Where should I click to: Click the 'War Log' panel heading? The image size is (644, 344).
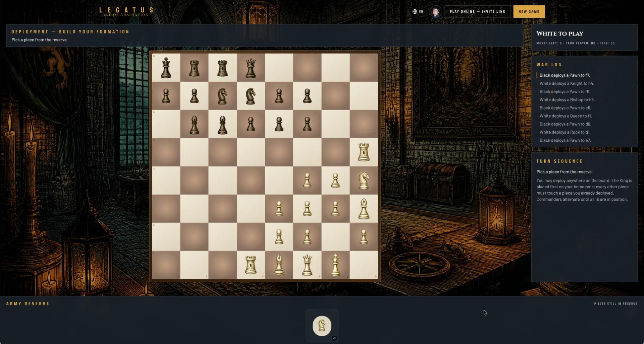[549, 65]
